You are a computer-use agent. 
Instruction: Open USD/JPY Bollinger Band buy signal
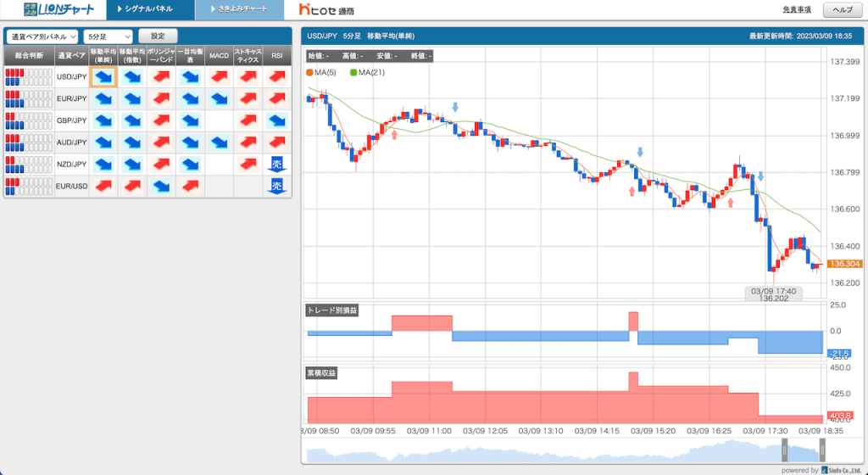[x=161, y=77]
